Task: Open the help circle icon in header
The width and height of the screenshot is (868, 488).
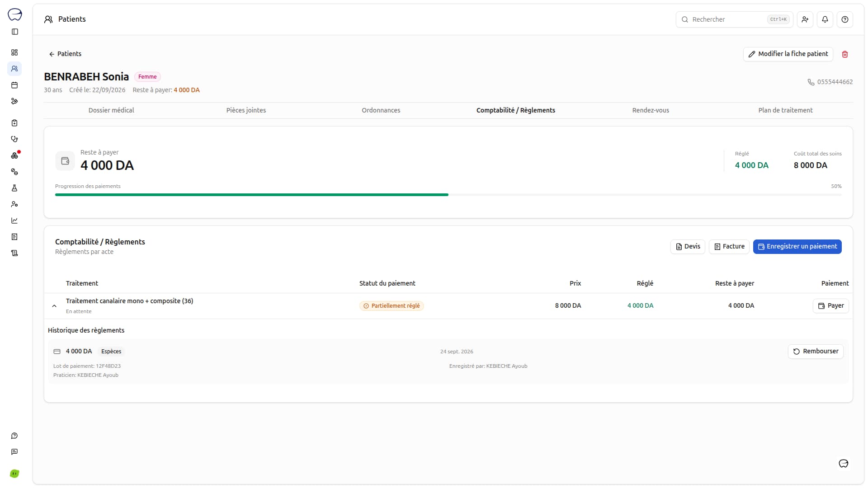Action: (x=845, y=19)
